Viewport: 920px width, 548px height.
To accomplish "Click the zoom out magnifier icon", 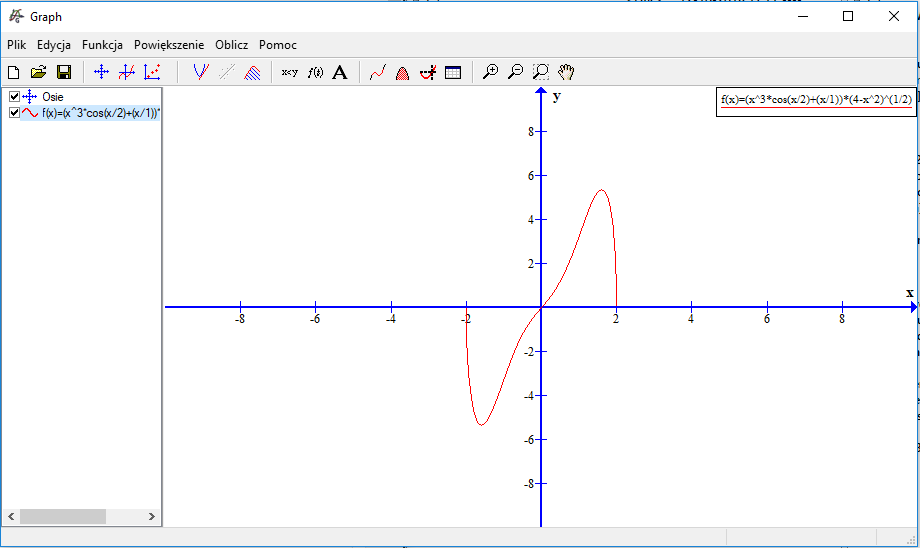I will point(515,72).
